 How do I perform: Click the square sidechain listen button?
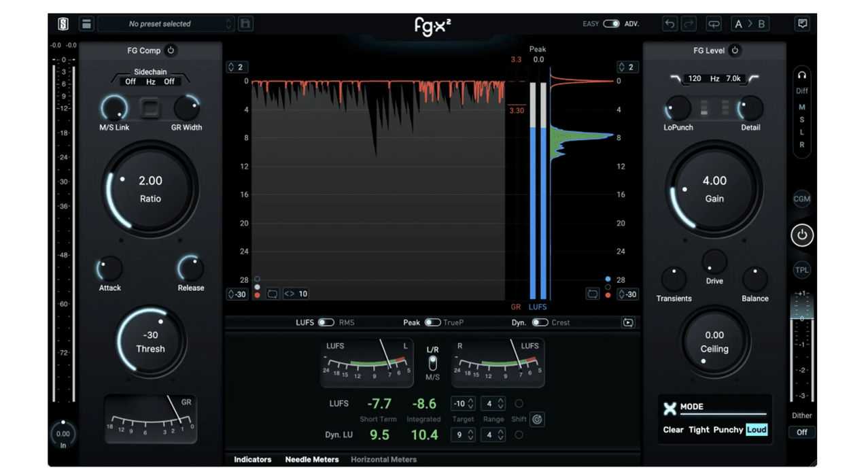150,107
